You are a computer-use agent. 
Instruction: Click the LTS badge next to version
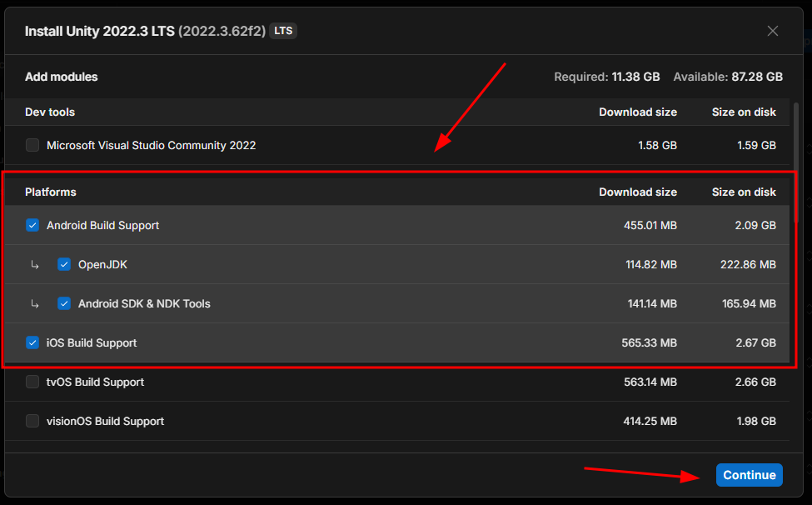tap(283, 31)
